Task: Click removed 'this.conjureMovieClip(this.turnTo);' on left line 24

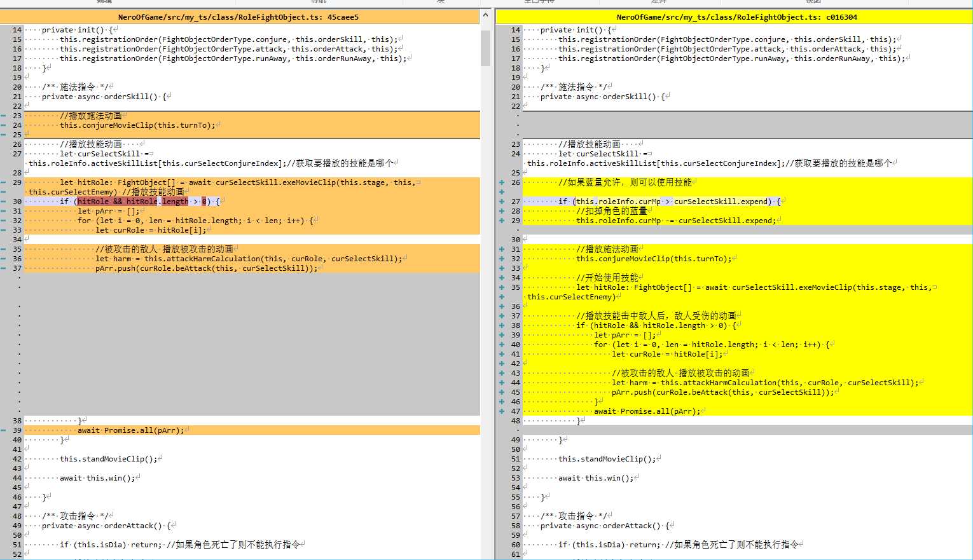Action: click(137, 125)
